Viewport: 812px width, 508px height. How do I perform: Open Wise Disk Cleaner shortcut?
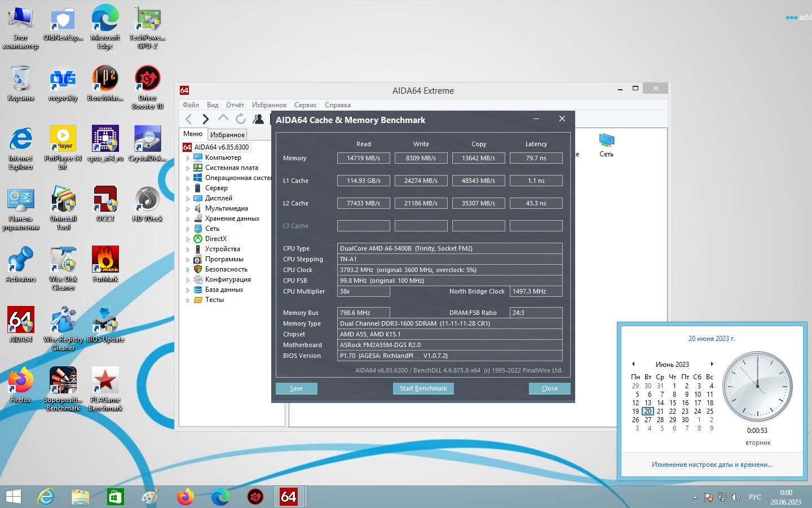pyautogui.click(x=63, y=269)
